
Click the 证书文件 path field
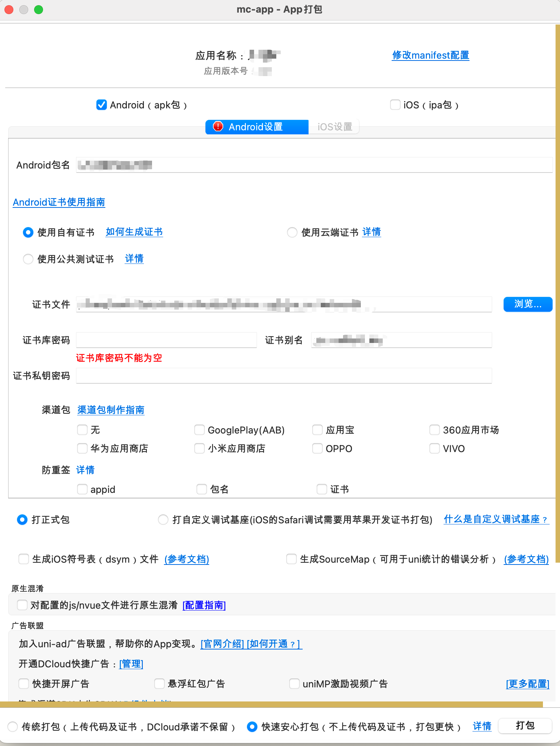coord(284,304)
